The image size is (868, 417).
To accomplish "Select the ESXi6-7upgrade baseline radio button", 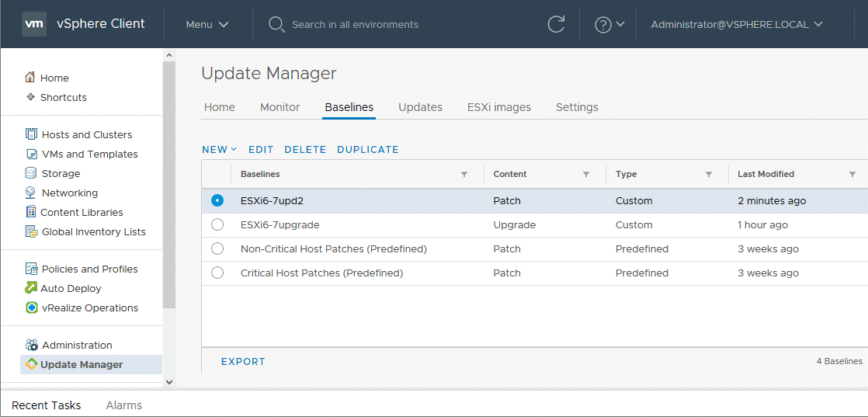I will coord(217,224).
